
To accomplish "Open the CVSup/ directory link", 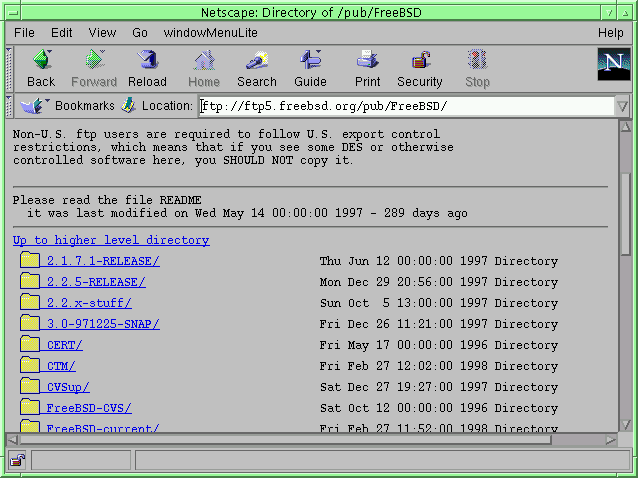I will 68,387.
